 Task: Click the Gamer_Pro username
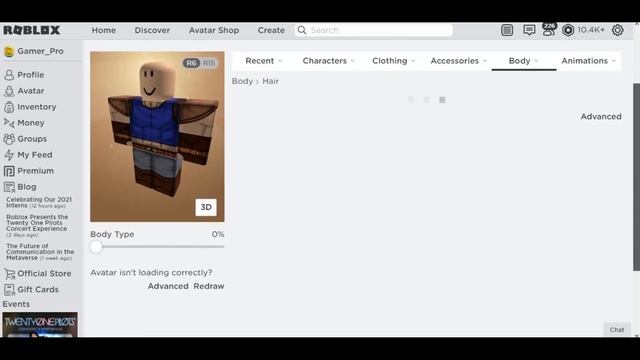tap(40, 51)
